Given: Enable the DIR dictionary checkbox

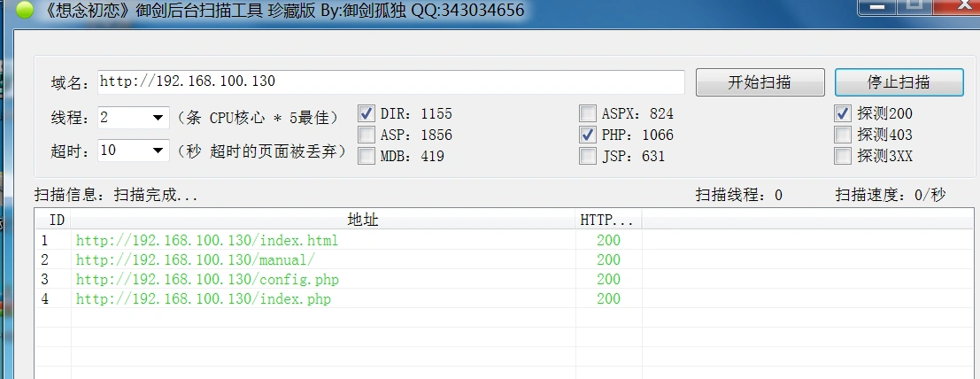Looking at the screenshot, I should (367, 113).
